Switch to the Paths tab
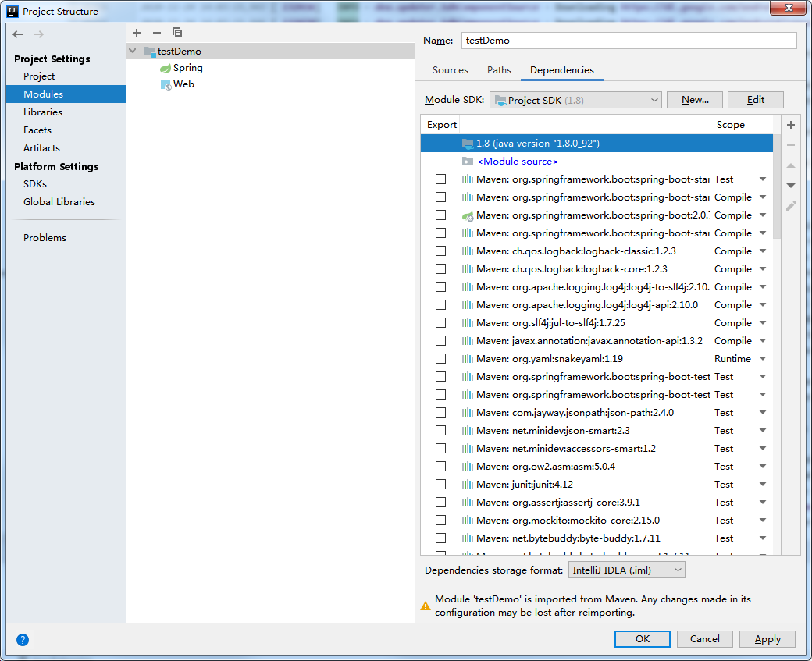 coord(499,70)
